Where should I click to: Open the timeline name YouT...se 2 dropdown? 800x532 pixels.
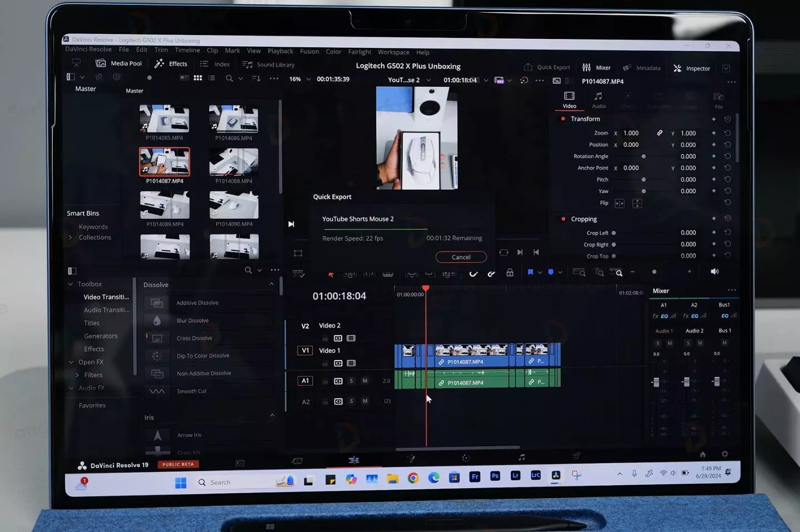click(x=409, y=80)
